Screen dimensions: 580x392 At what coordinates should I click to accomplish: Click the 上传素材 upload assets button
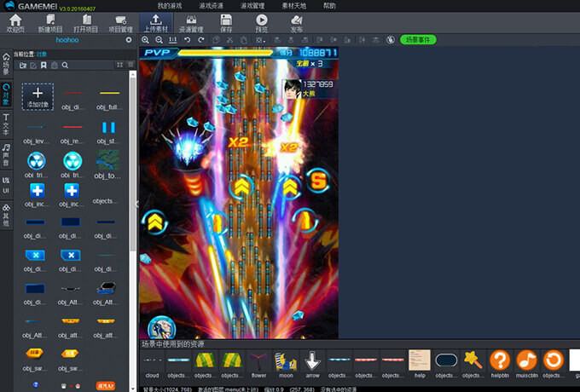(156, 23)
